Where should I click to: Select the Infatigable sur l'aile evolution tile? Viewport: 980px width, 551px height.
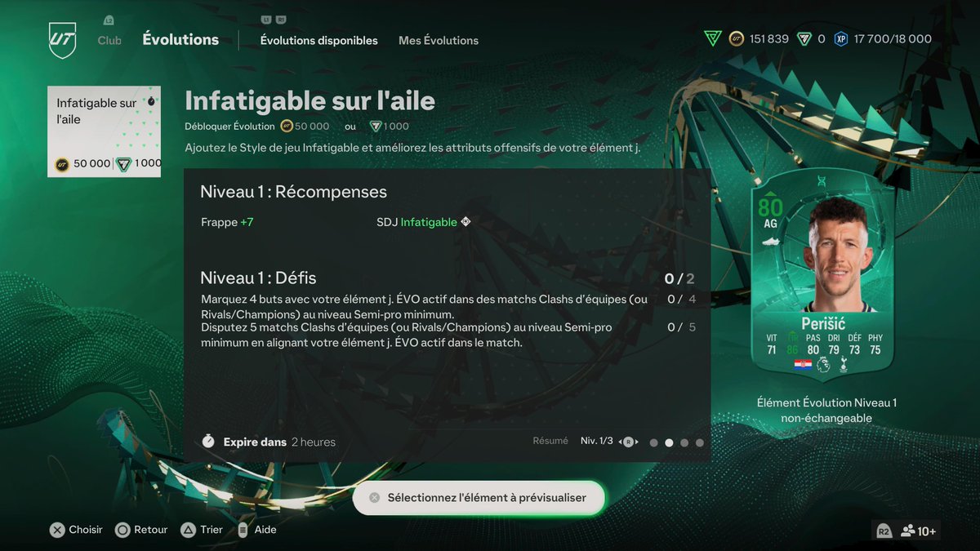pos(104,131)
